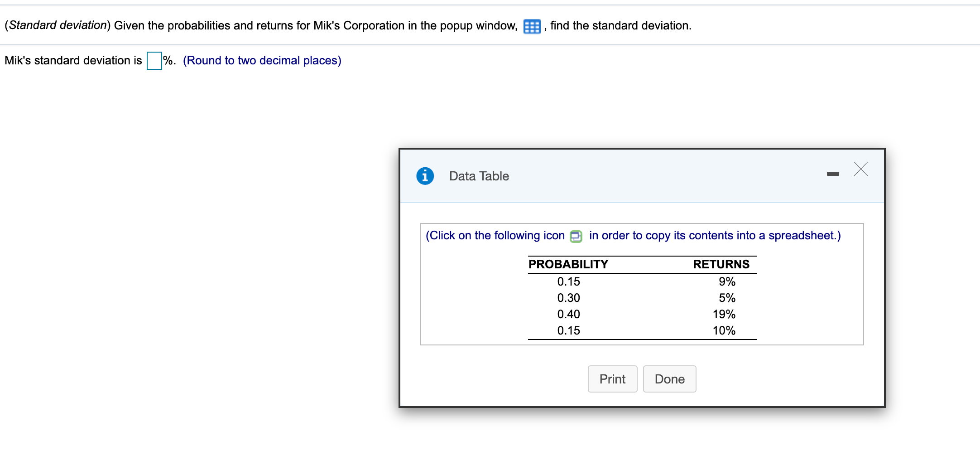This screenshot has height=456, width=980.
Task: Select the RETURNS column header
Action: (x=722, y=264)
